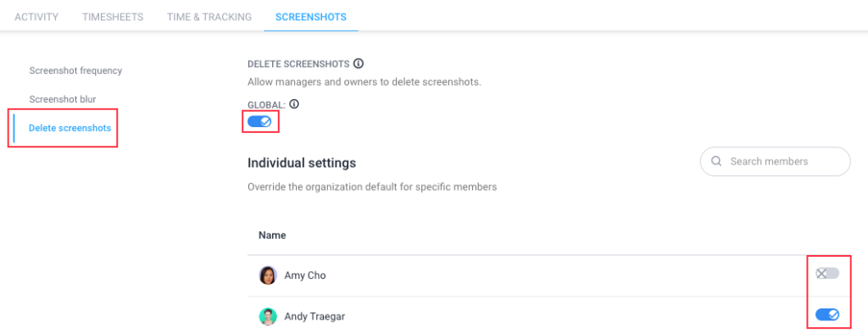The width and height of the screenshot is (868, 333).
Task: Click the info icon beside DELETE SCREENSHOTS
Action: pyautogui.click(x=359, y=64)
